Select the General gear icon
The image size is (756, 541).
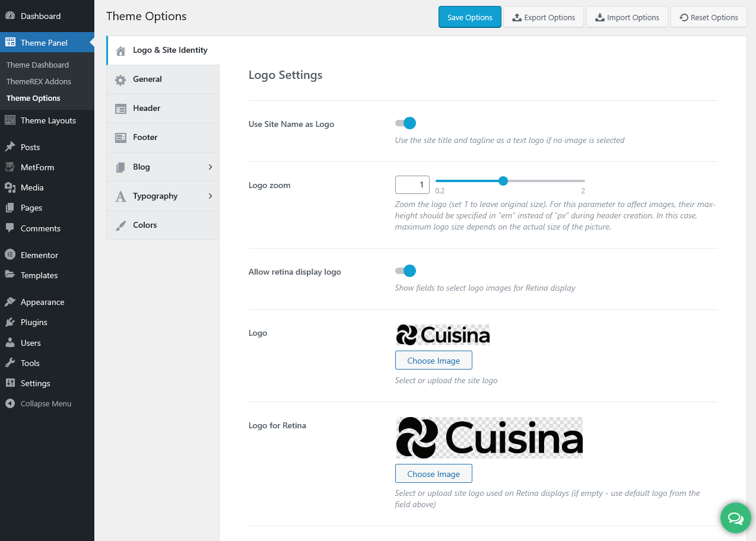tap(120, 79)
